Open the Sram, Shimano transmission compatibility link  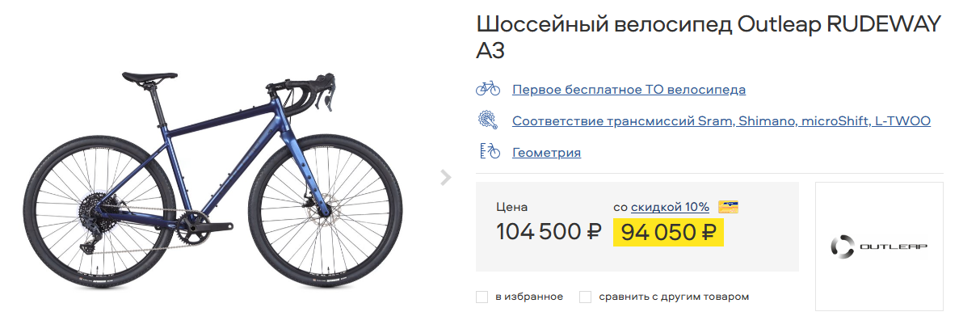(721, 121)
